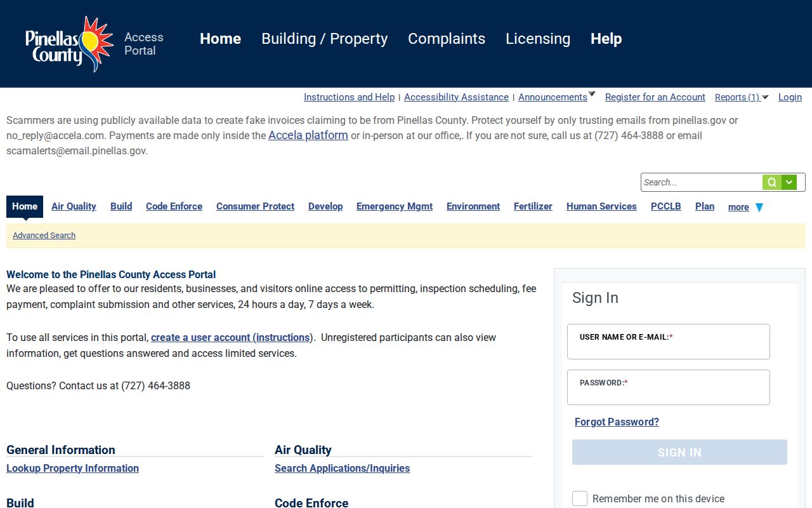Open the Environment tab

click(x=473, y=206)
